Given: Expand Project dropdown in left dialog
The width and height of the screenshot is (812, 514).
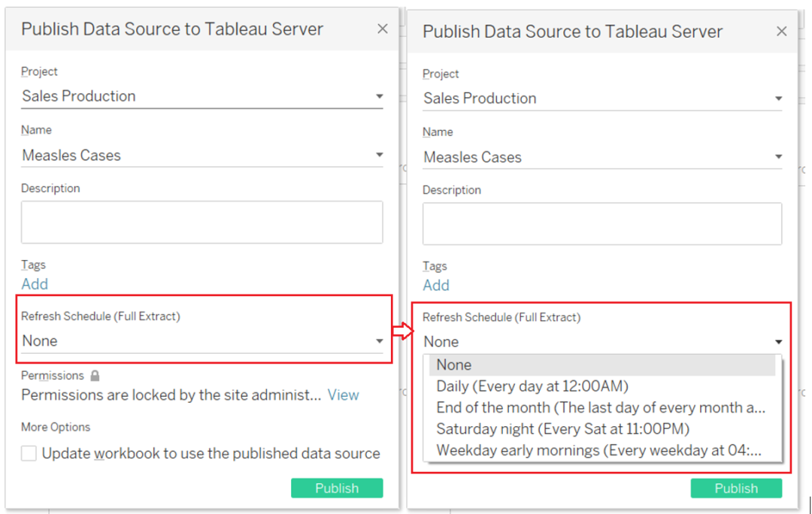Looking at the screenshot, I should click(380, 96).
